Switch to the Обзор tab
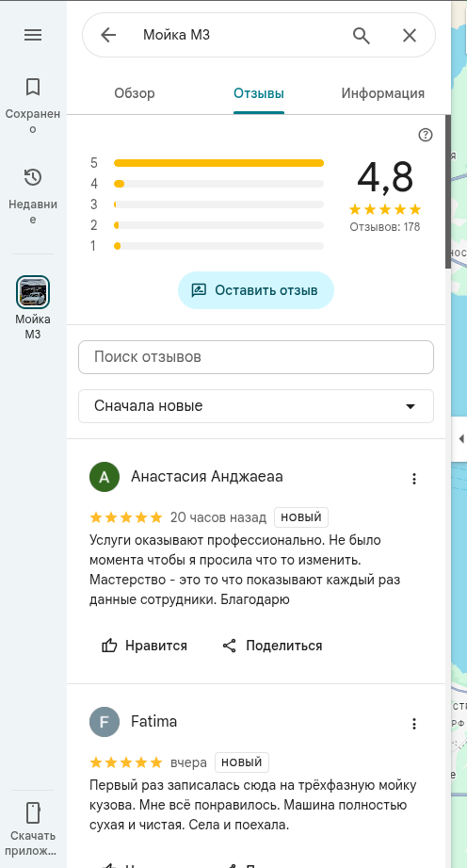Viewport: 467px width, 868px height. point(135,93)
